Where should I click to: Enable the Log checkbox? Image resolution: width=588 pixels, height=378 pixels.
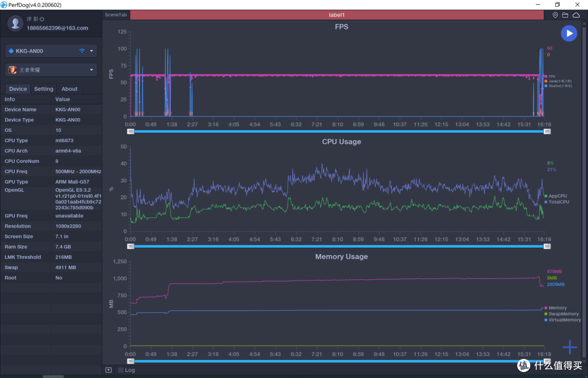click(x=121, y=370)
